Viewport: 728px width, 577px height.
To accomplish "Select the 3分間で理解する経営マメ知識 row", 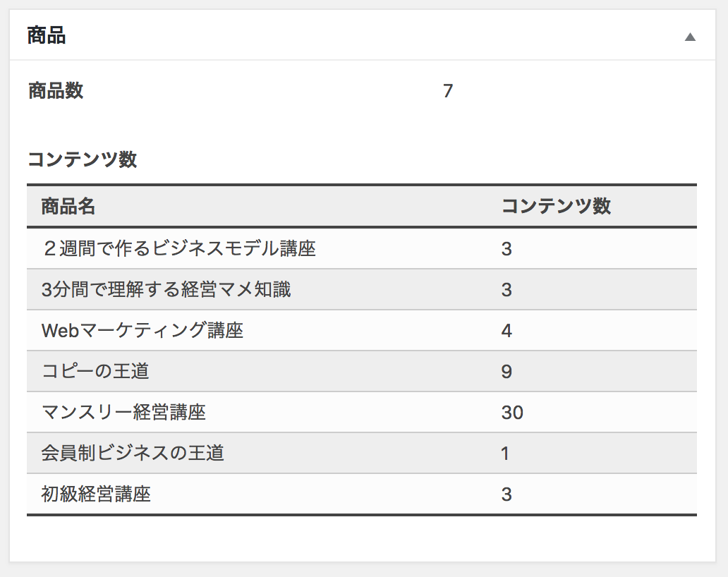I will 166,289.
